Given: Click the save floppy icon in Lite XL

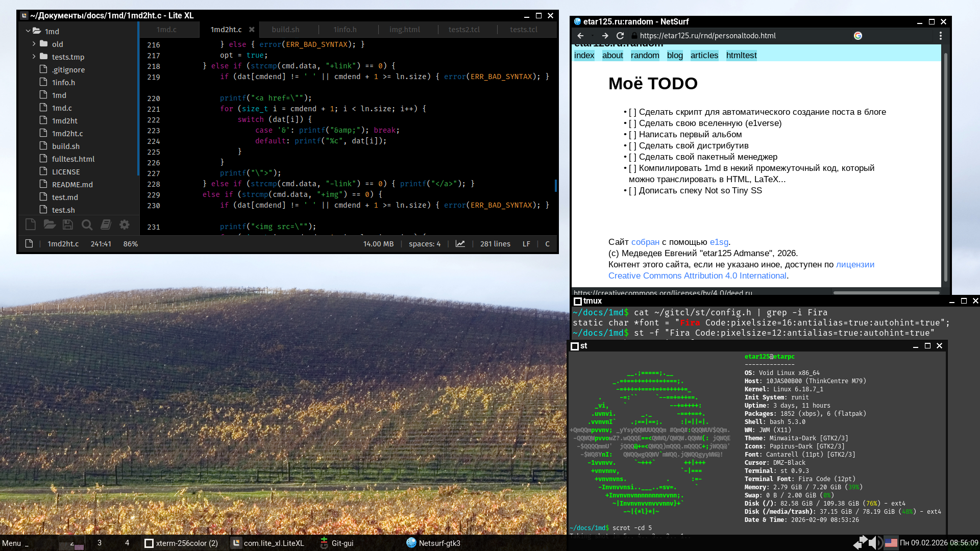Looking at the screenshot, I should click(68, 224).
